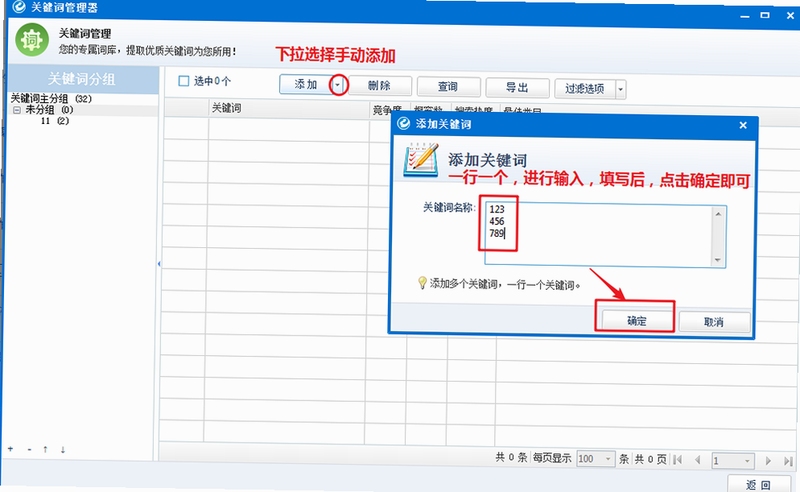Click the 关键词 column header

click(289, 108)
